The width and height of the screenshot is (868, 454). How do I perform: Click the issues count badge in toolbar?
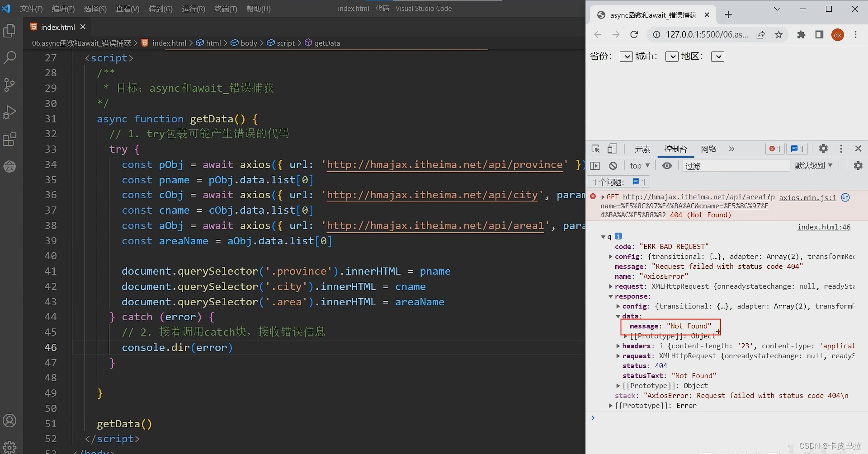797,149
